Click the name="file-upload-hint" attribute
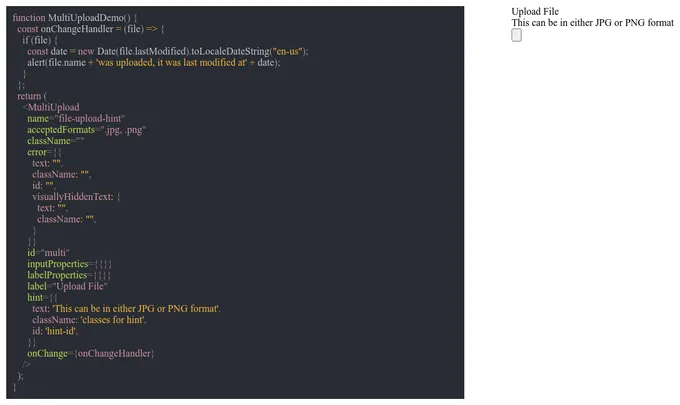This screenshot has width=680, height=405. (76, 118)
